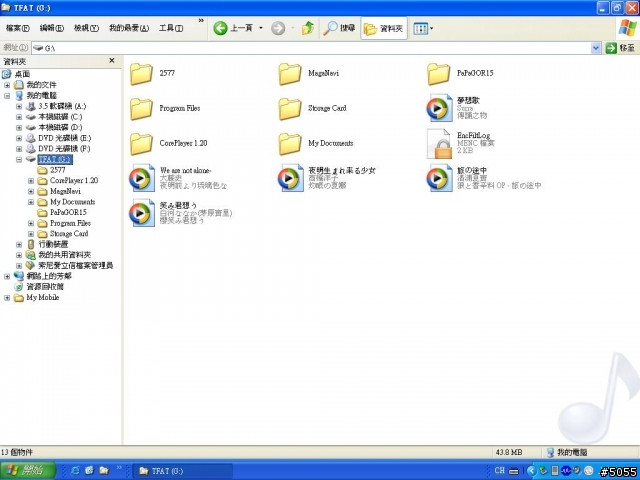Select 2577 folder in the tree

coord(58,170)
